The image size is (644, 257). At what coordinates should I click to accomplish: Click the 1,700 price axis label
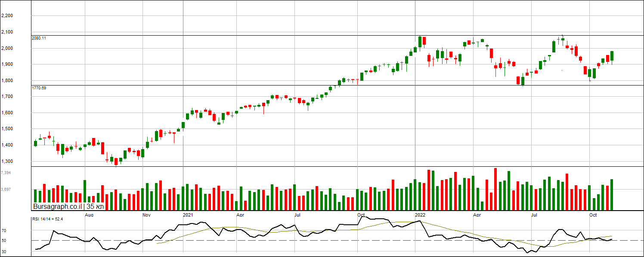(7, 97)
